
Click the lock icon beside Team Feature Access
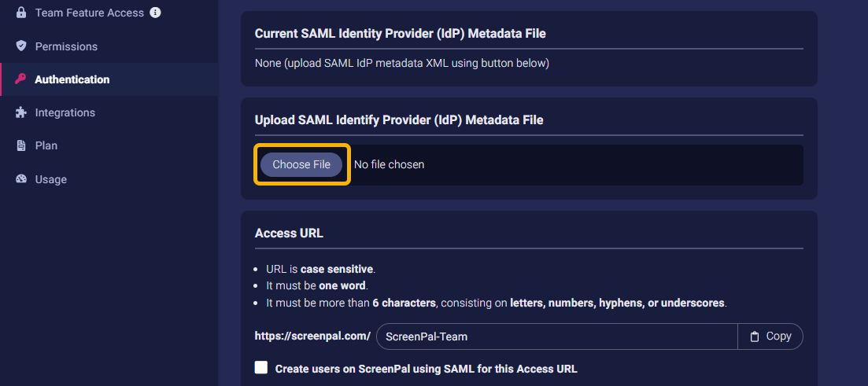[x=21, y=12]
